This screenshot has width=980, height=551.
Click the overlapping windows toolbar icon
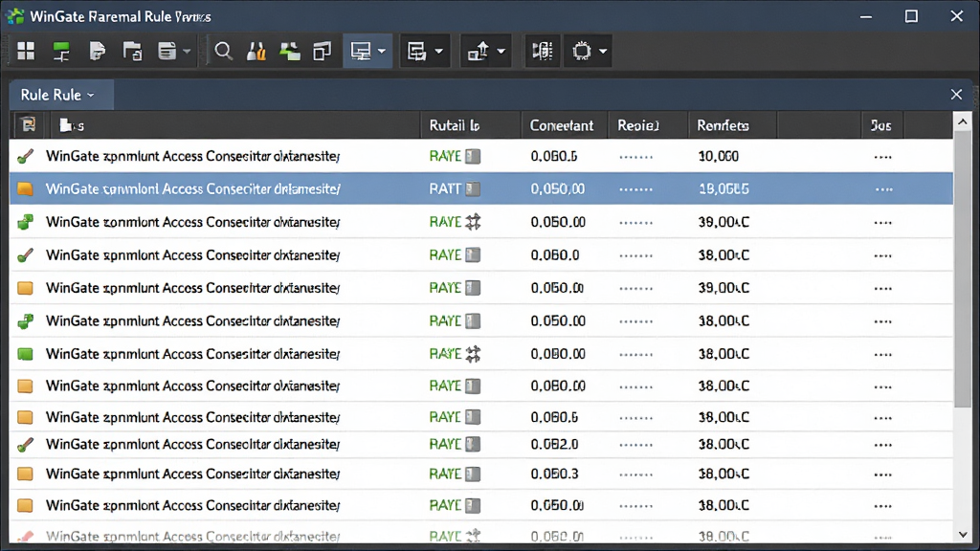click(323, 52)
